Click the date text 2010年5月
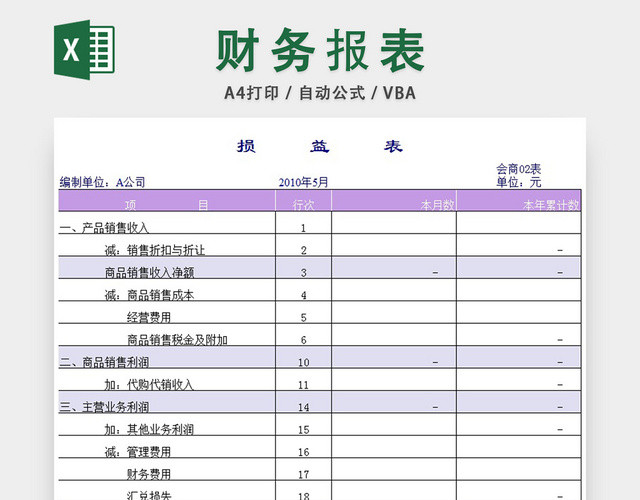 pos(303,182)
